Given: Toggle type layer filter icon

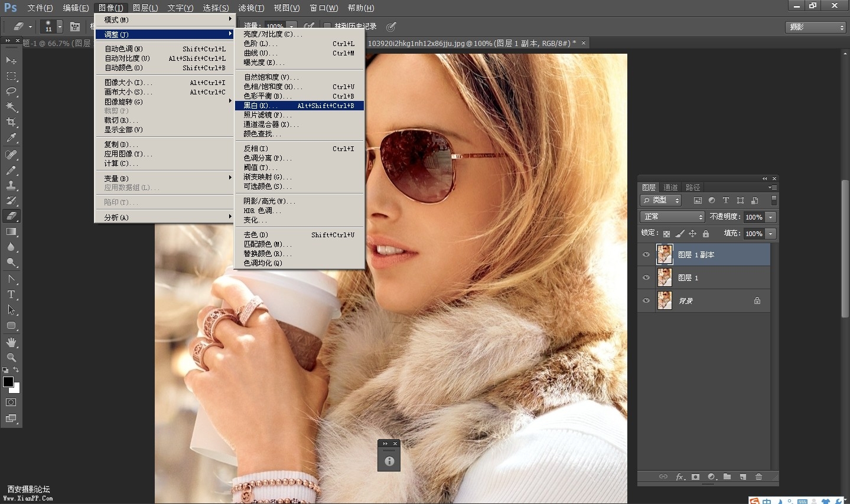Looking at the screenshot, I should click(x=726, y=201).
